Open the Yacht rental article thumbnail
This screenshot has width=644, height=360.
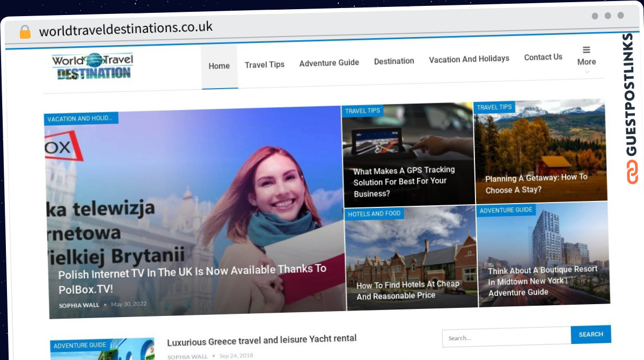click(x=103, y=349)
